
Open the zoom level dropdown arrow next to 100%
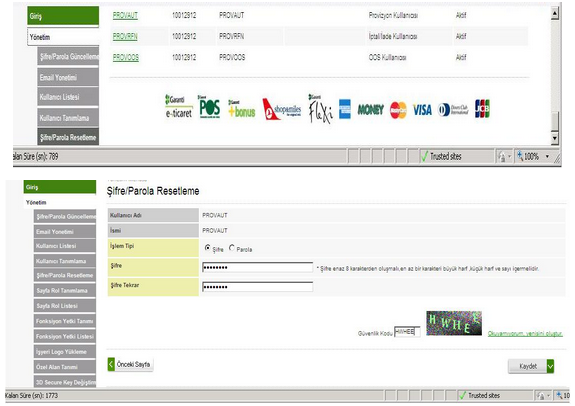click(547, 157)
